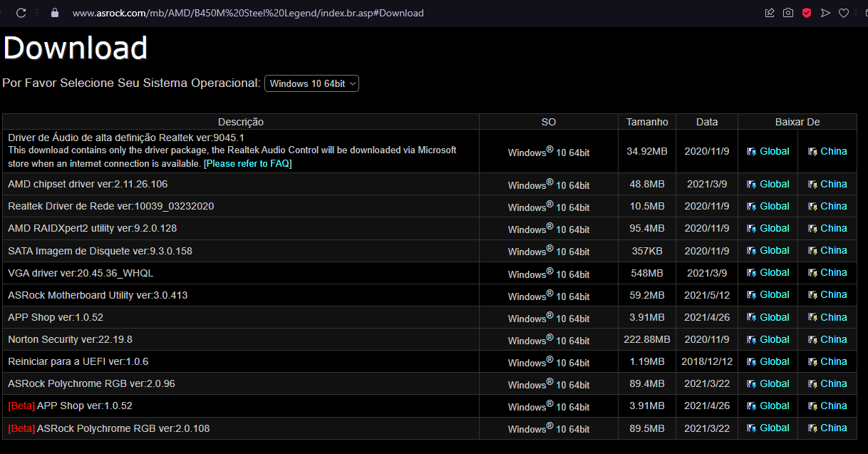868x454 pixels.
Task: Click text Reiniciar para a UEFI ver:1.0.6
Action: (x=78, y=361)
